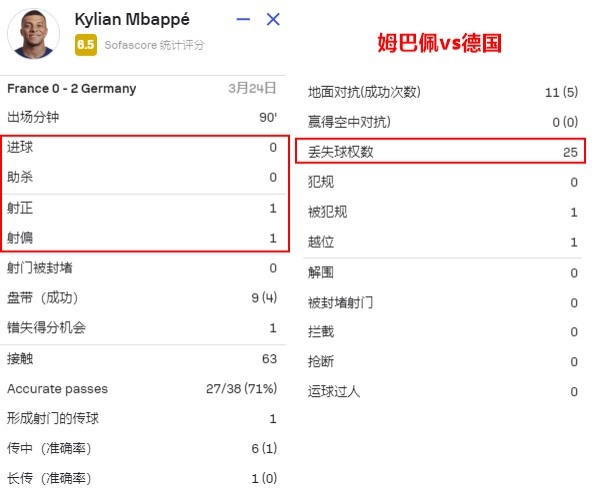Minimize the player stats panel
The width and height of the screenshot is (600, 490).
243,19
